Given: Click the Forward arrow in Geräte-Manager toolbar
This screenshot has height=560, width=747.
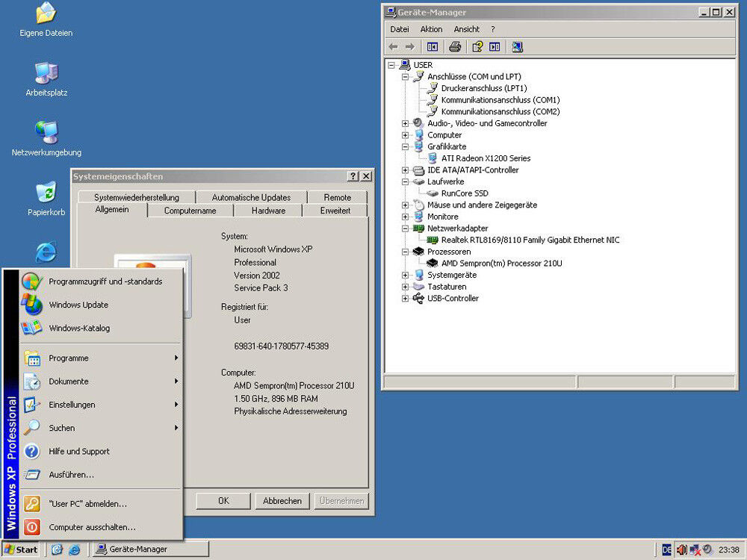Looking at the screenshot, I should tap(409, 46).
